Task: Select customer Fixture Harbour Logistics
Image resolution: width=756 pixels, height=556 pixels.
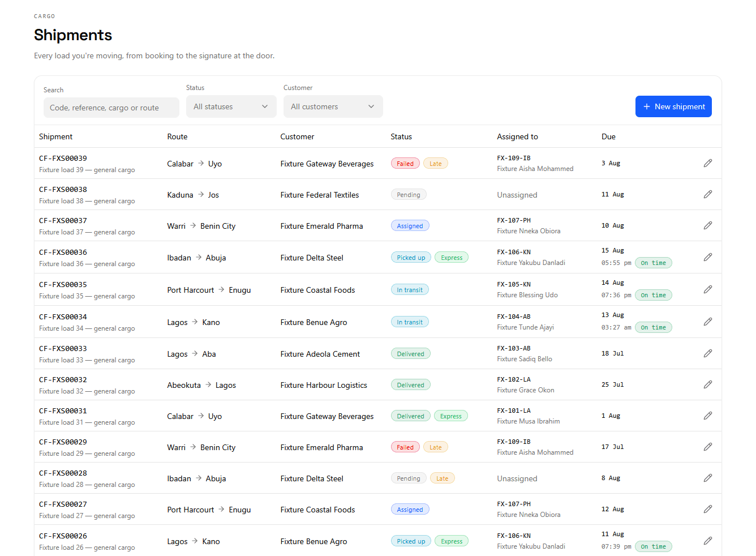Action: 324,385
